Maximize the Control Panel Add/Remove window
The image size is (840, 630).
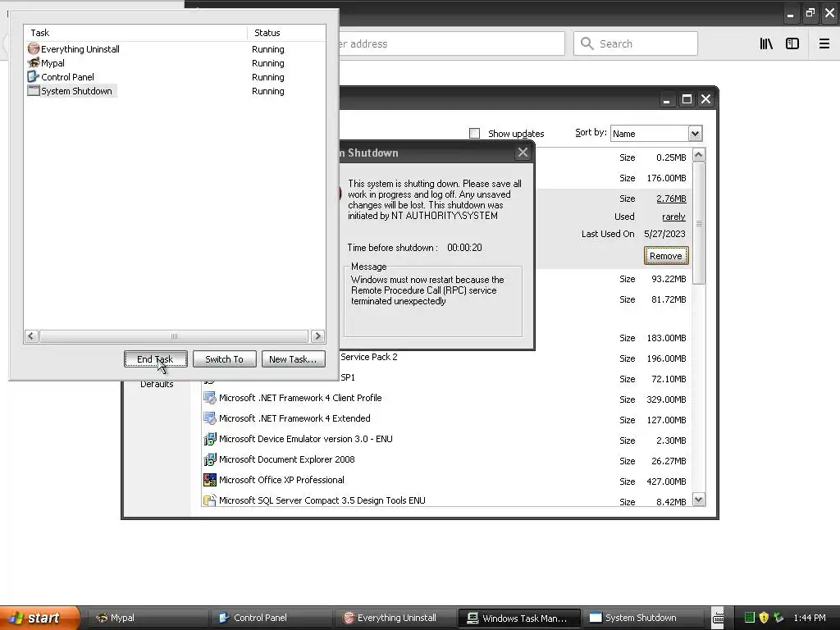pyautogui.click(x=687, y=99)
